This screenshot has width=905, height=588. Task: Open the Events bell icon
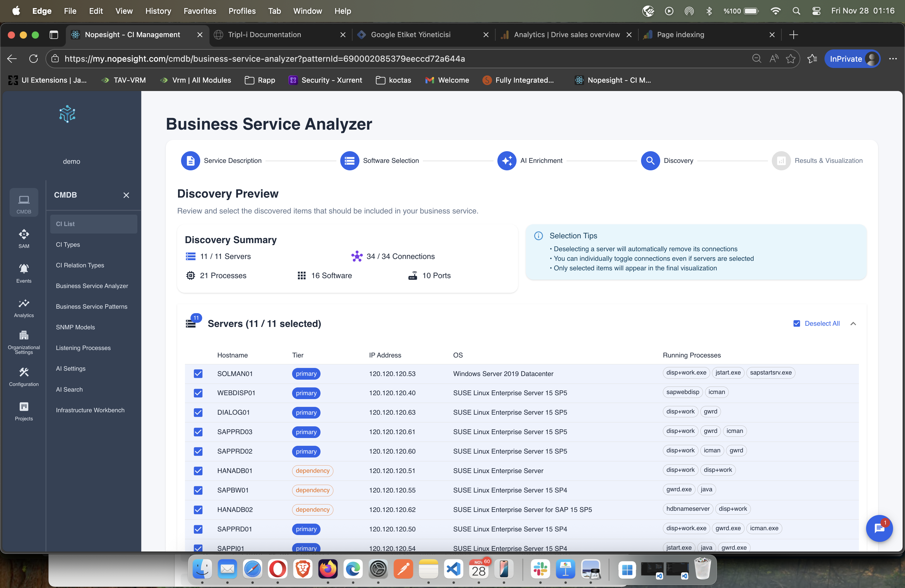click(24, 272)
